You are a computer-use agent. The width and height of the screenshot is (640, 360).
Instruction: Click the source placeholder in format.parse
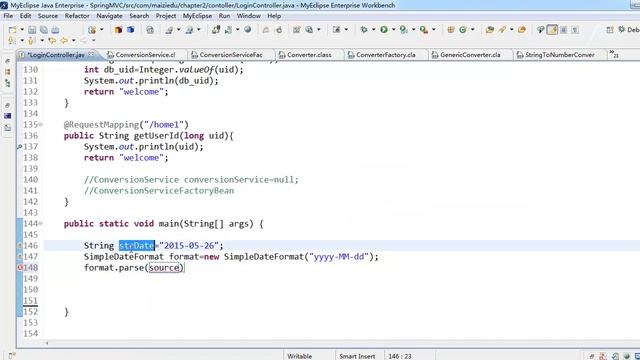coord(164,268)
